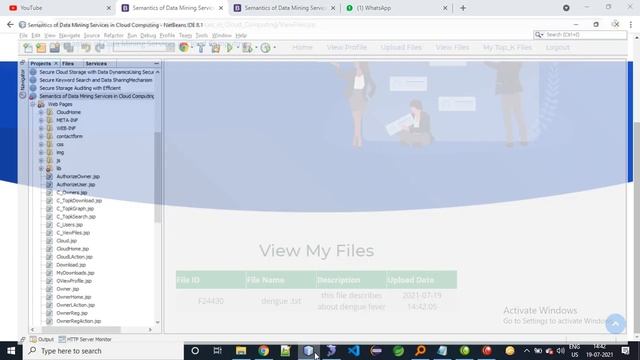640x360 pixels.
Task: Expand the img folder node
Action: (x=41, y=152)
